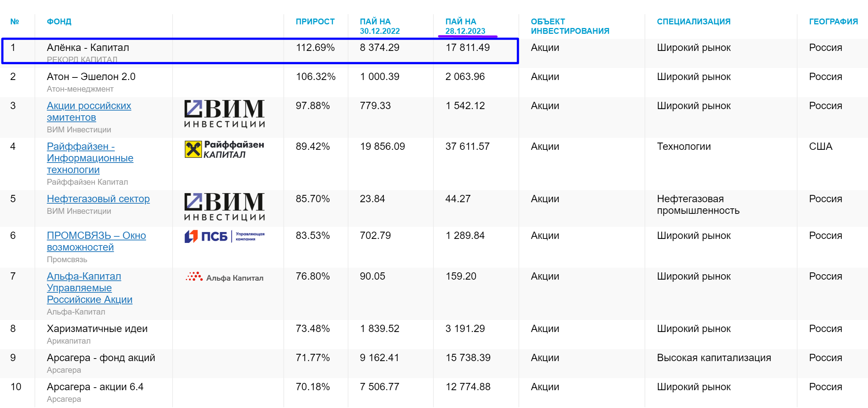This screenshot has width=868, height=408.
Task: Click the ГЕОГРАФИЯ column header
Action: (x=833, y=21)
